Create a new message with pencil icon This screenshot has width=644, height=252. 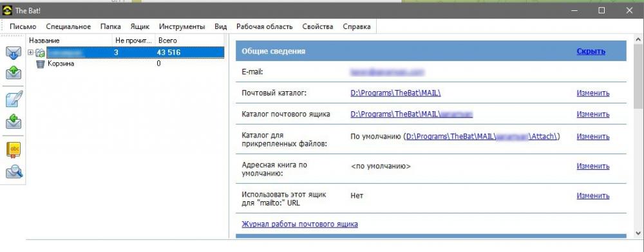(14, 100)
